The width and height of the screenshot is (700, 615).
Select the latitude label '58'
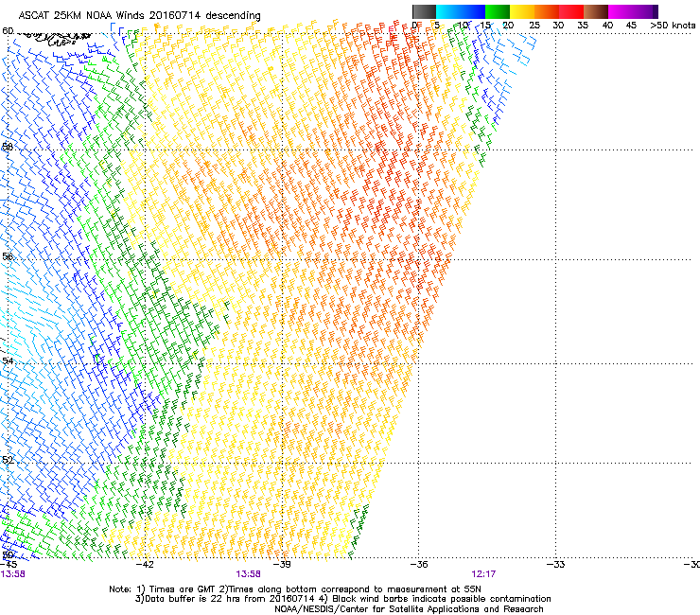[8, 147]
